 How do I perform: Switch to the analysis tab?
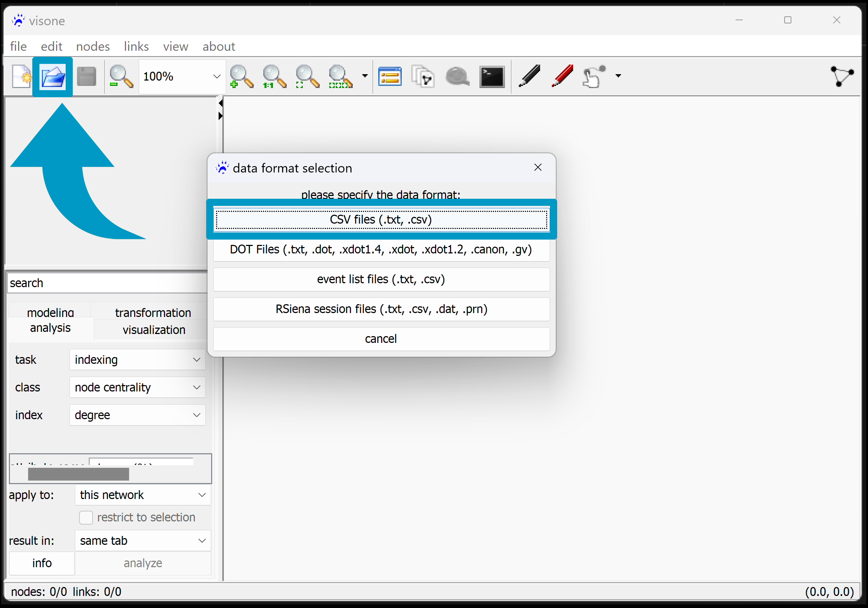[50, 328]
